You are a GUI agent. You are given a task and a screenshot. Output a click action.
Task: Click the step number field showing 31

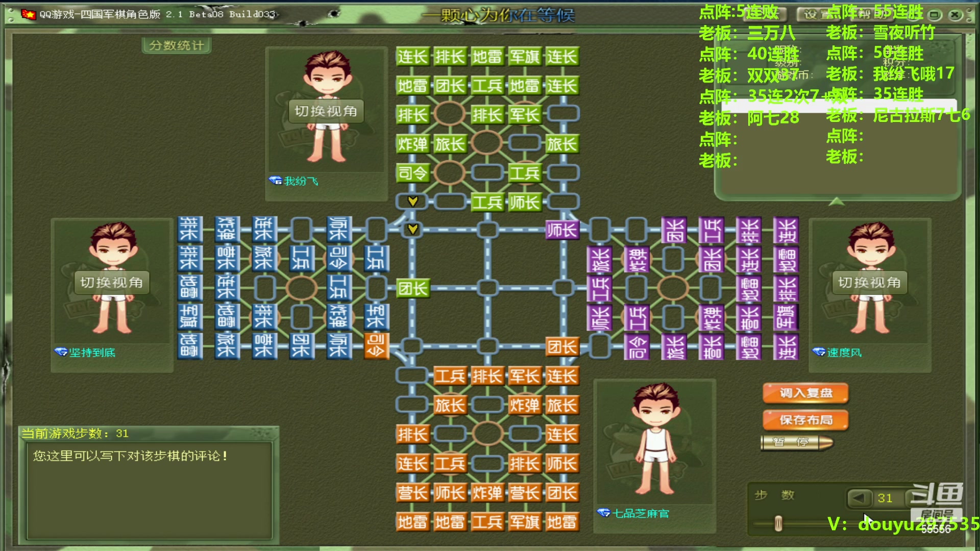point(888,498)
